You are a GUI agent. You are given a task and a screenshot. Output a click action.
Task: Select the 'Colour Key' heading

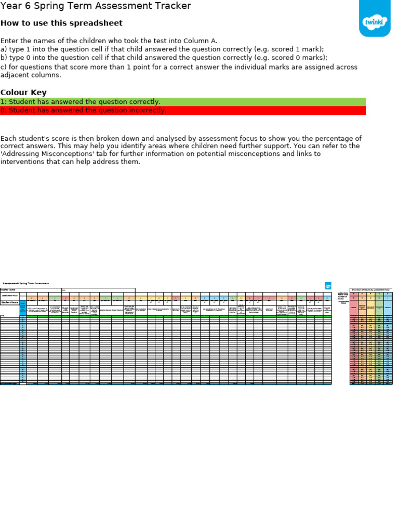(23, 92)
